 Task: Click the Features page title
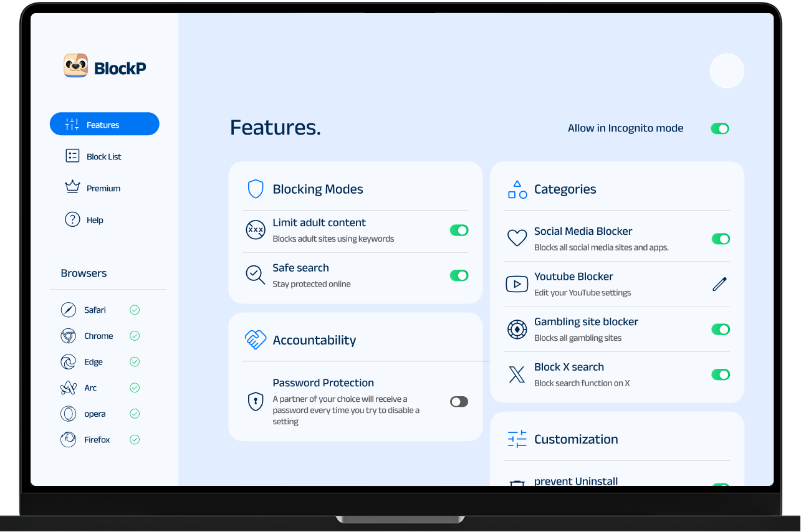[x=276, y=127]
